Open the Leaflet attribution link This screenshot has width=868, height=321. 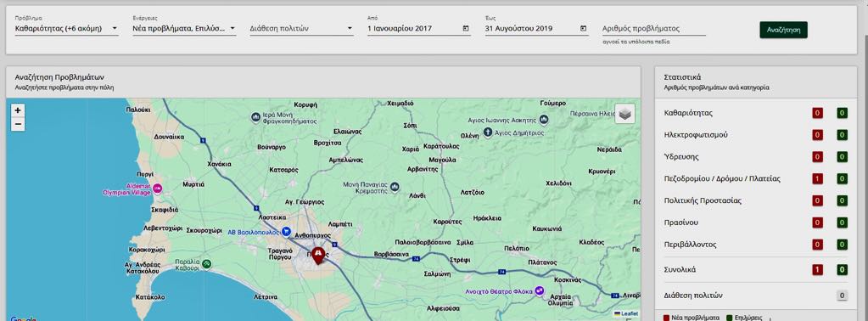point(630,314)
